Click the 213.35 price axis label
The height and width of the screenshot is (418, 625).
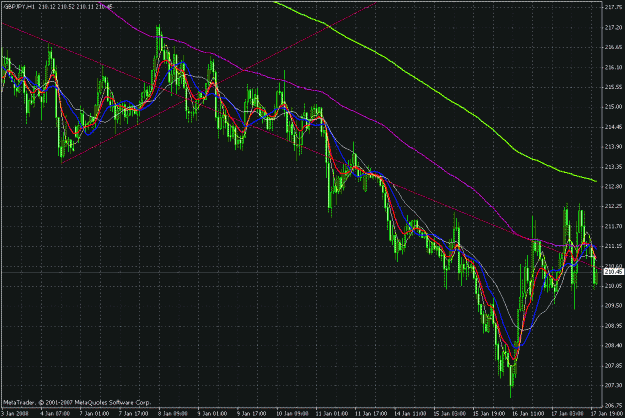pos(613,167)
